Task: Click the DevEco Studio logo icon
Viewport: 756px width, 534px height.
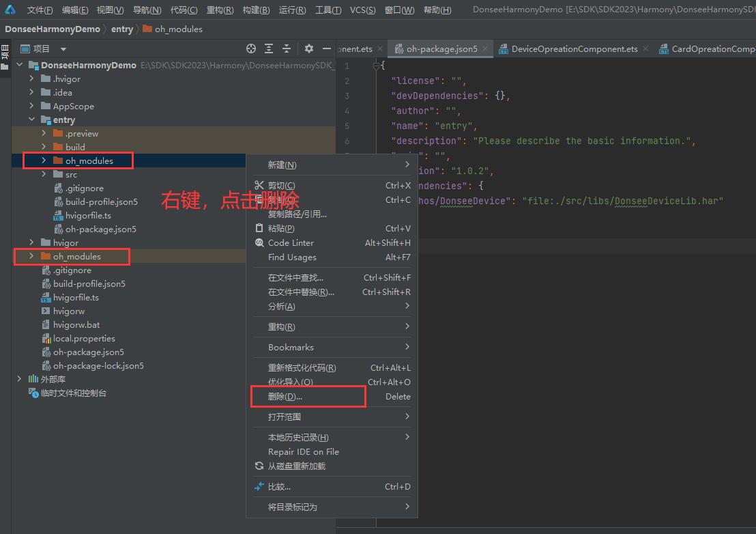Action: (x=10, y=10)
